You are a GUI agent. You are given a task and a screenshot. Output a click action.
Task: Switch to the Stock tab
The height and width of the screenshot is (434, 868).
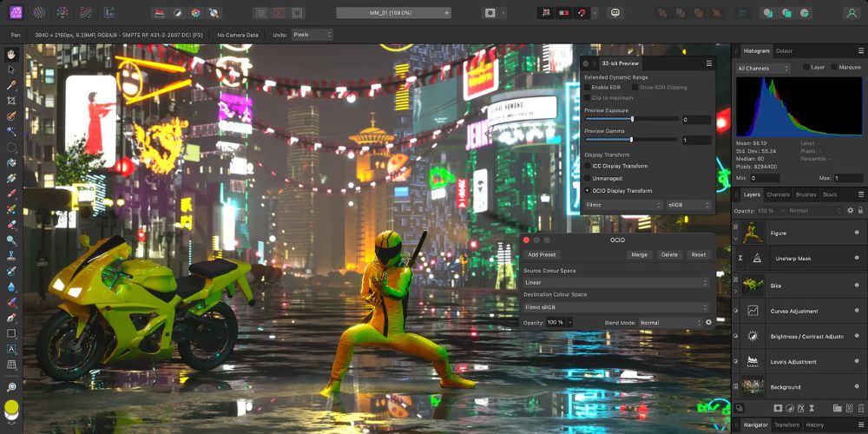coord(830,194)
